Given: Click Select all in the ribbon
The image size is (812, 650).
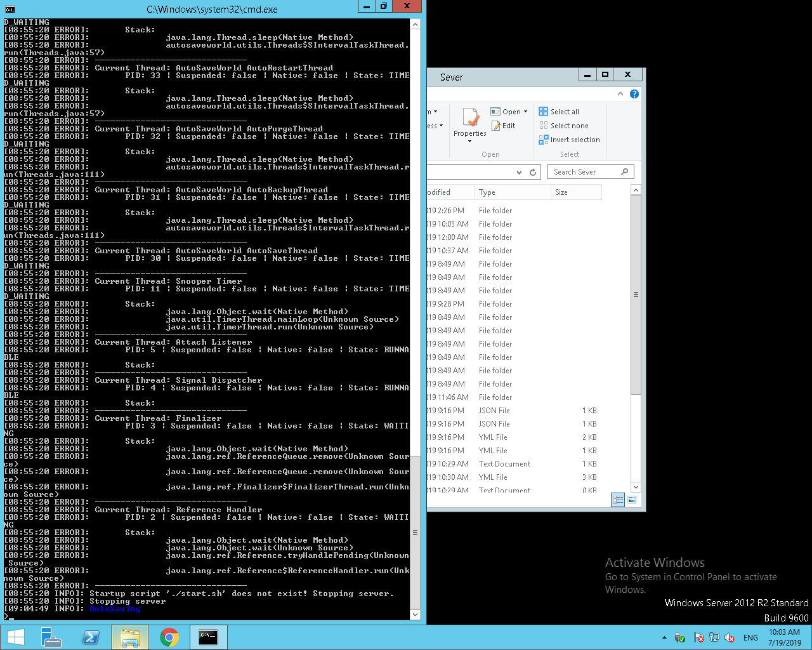Looking at the screenshot, I should tap(559, 112).
